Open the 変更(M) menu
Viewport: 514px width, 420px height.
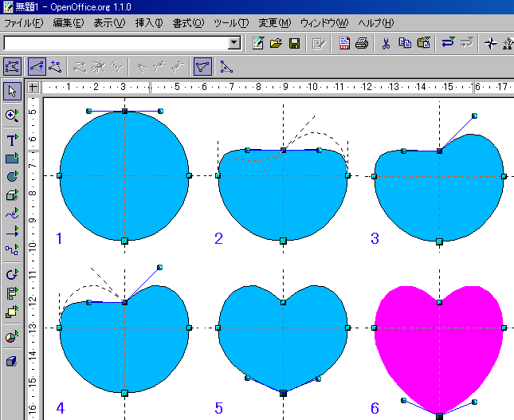click(275, 23)
